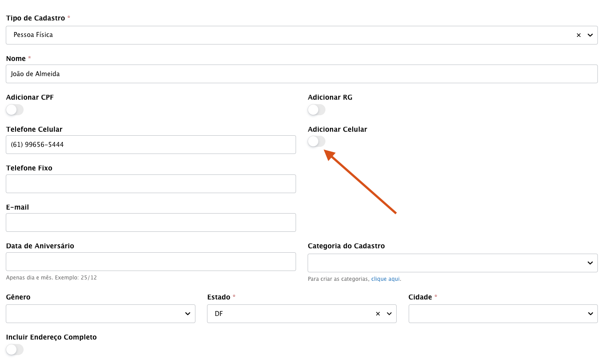The image size is (609, 364).
Task: Click the DF value in Estado
Action: pos(219,314)
